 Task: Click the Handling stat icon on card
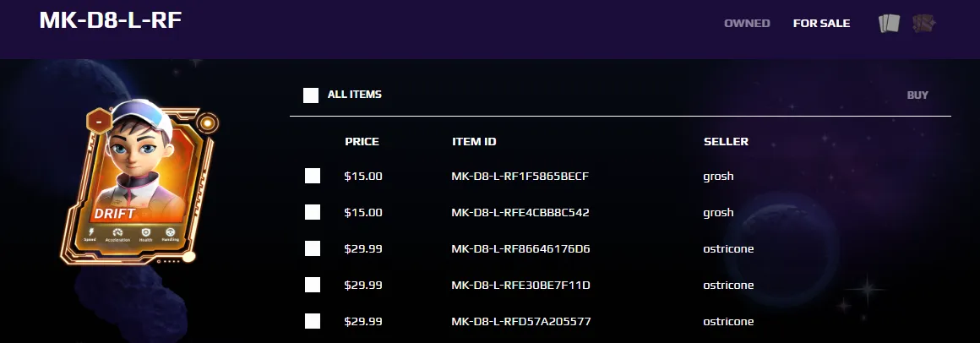(171, 231)
